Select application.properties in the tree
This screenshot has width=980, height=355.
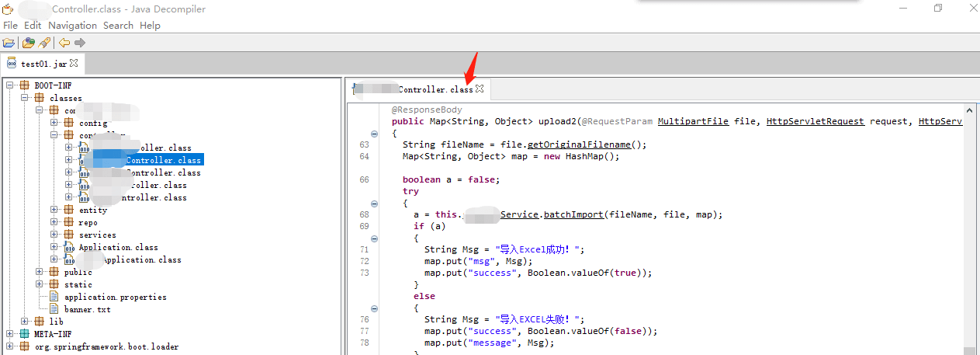point(115,297)
